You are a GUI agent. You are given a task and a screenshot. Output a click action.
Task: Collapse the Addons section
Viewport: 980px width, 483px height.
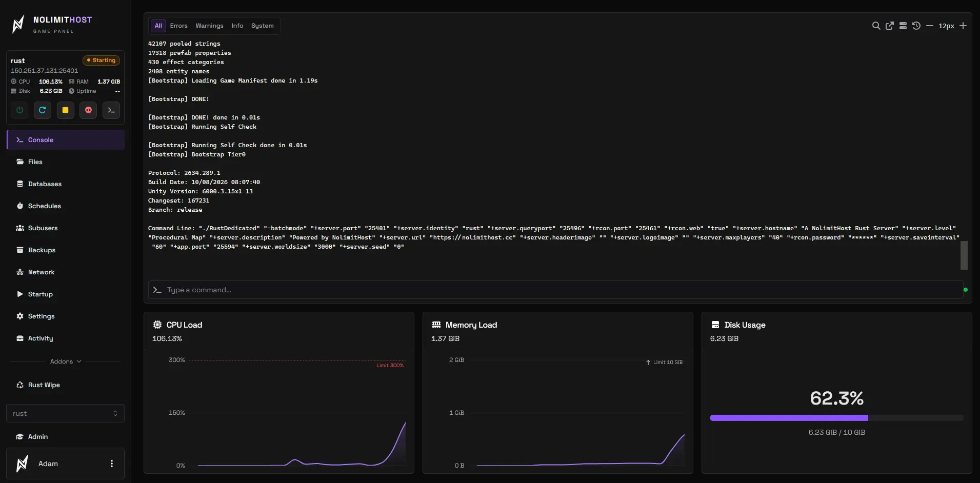click(x=66, y=361)
